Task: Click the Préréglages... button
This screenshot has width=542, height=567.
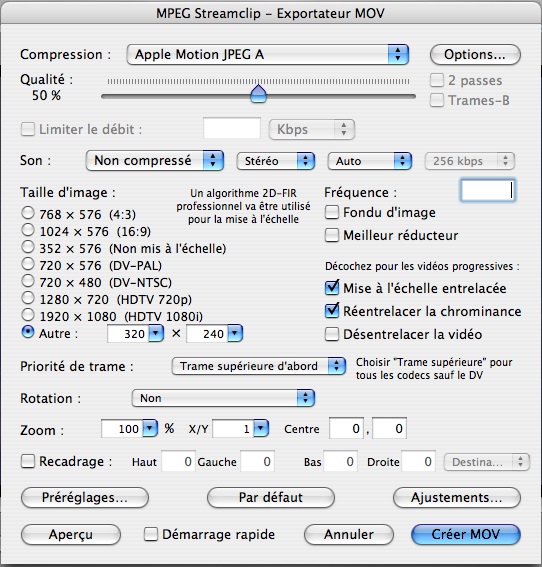Action: tap(85, 498)
